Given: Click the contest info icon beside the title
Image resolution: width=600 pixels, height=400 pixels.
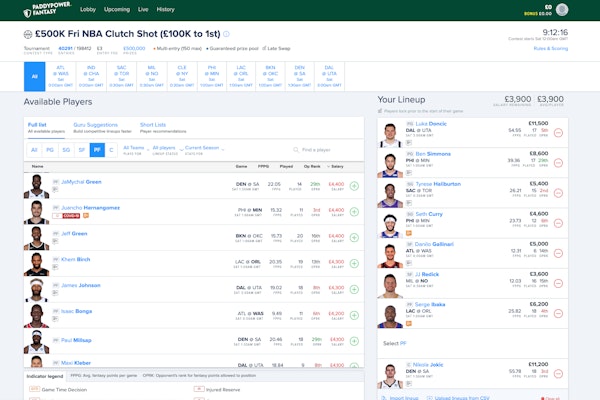Looking at the screenshot, I should point(227,34).
